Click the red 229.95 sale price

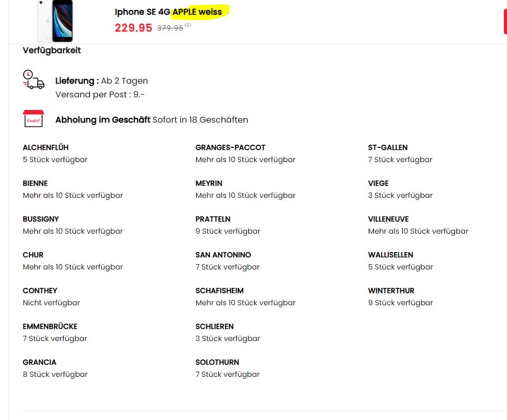(133, 28)
